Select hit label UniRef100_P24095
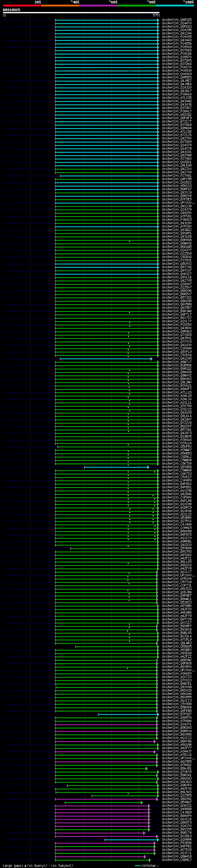The image size is (197, 868). [x=177, y=37]
